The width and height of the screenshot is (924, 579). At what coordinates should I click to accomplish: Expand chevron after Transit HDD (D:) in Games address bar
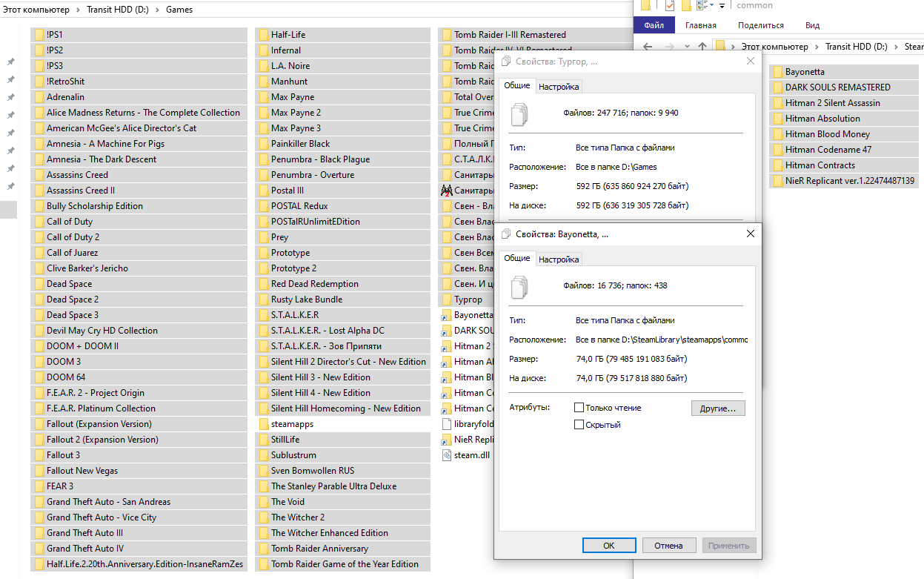(x=157, y=10)
